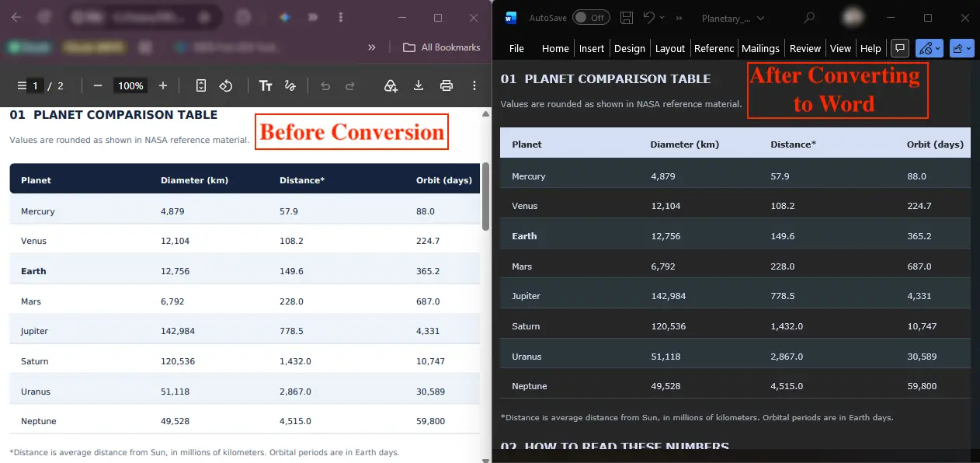This screenshot has height=463, width=980.
Task: Click the Diameter (km) header in the PDF table
Action: (194, 180)
